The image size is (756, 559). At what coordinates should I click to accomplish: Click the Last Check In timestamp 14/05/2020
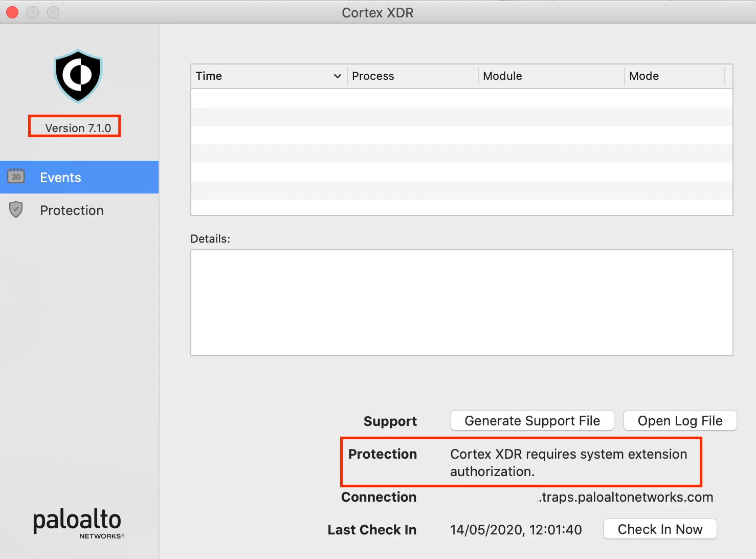(516, 530)
